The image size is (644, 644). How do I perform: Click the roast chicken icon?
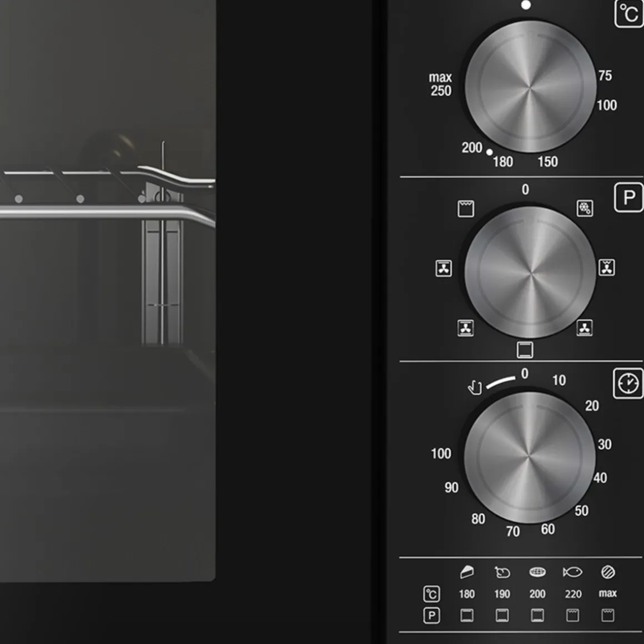(502, 572)
